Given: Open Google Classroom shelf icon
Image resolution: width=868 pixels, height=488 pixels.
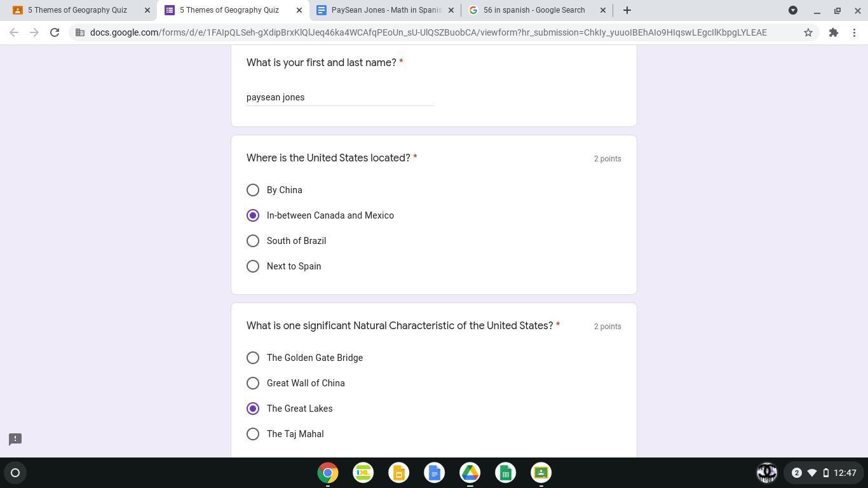Looking at the screenshot, I should (541, 473).
